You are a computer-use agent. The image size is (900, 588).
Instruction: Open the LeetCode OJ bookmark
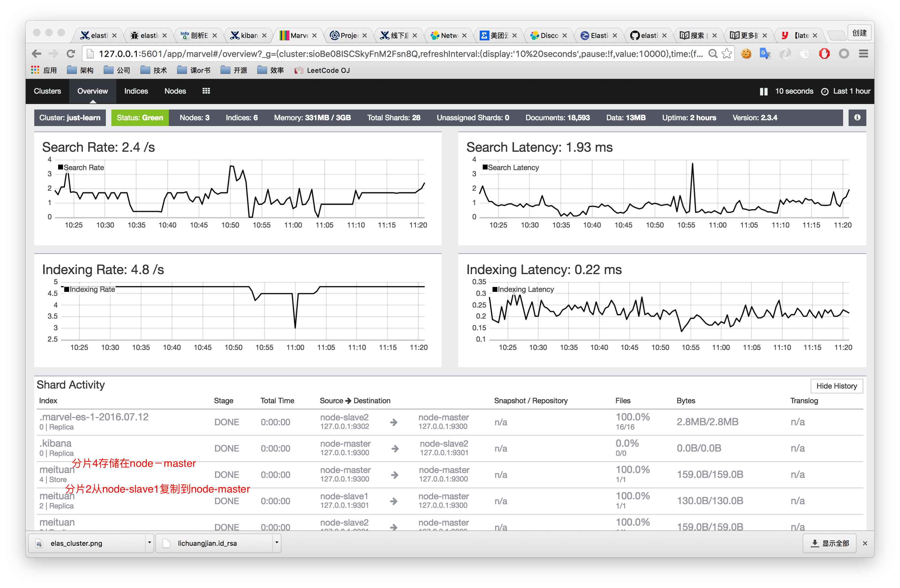[x=322, y=70]
